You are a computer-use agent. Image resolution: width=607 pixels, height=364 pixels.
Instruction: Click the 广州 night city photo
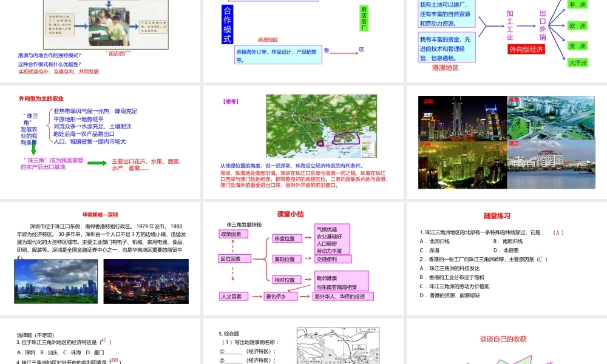463,164
